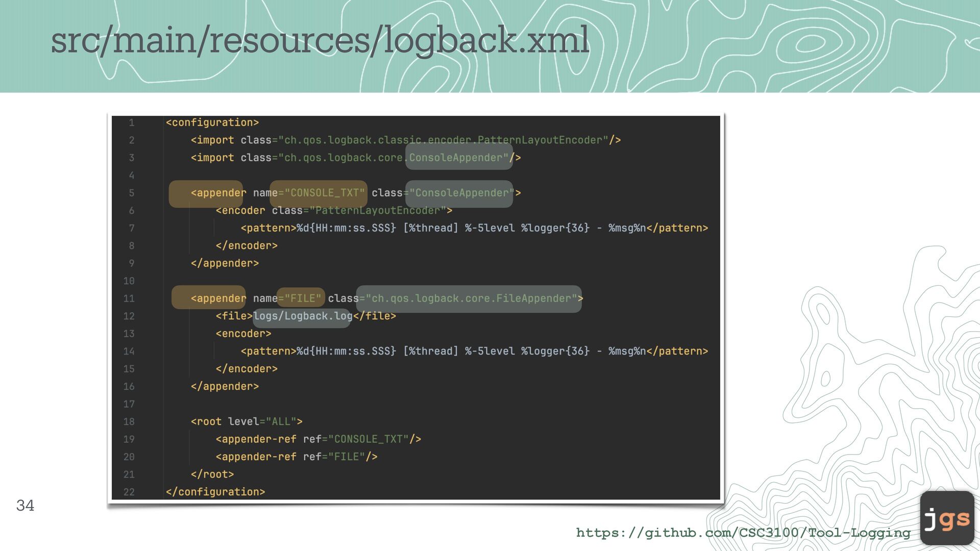
Task: Click the pattern text on line 7
Action: [x=474, y=228]
